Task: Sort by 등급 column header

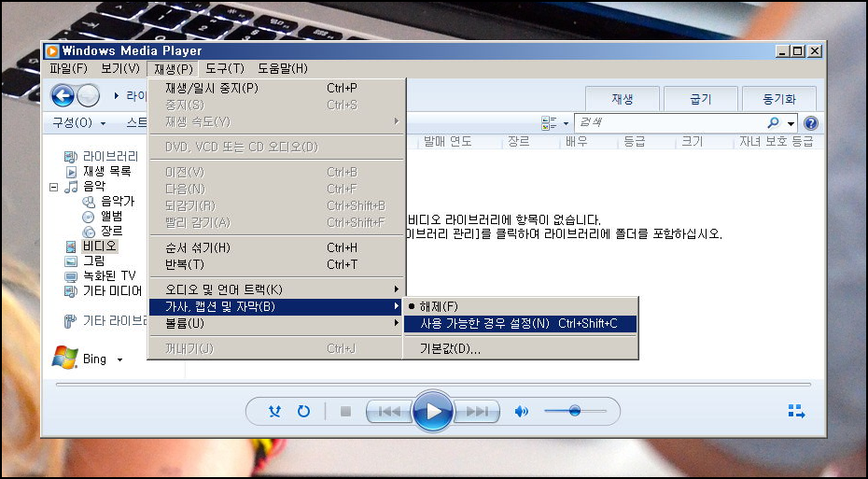Action: (635, 142)
